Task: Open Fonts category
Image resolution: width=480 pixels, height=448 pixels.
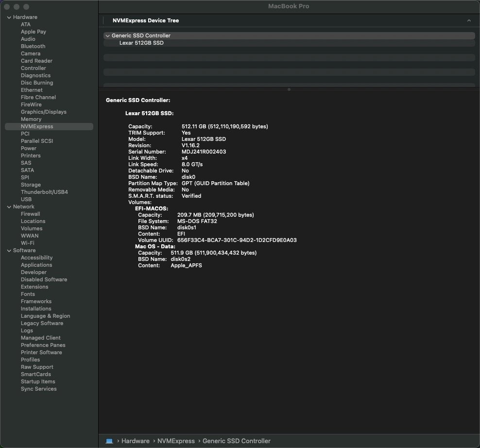Action: pyautogui.click(x=28, y=294)
